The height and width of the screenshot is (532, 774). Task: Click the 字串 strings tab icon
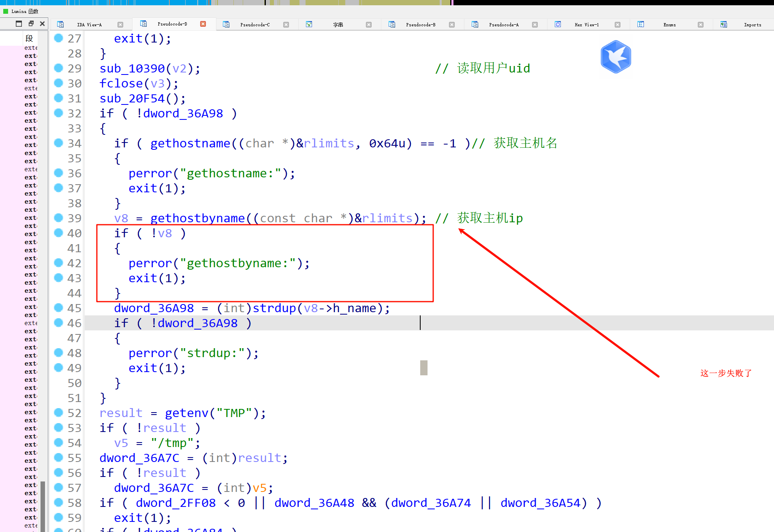[x=309, y=24]
